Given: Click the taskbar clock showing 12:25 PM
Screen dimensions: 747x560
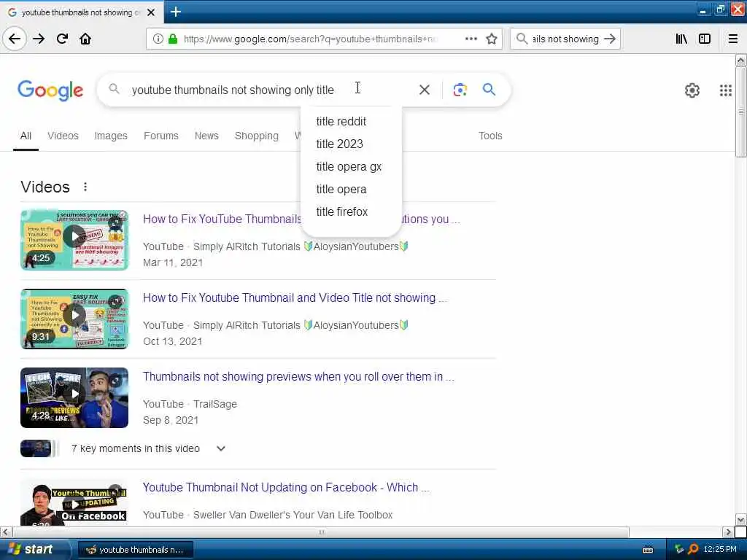Looking at the screenshot, I should tap(720, 549).
